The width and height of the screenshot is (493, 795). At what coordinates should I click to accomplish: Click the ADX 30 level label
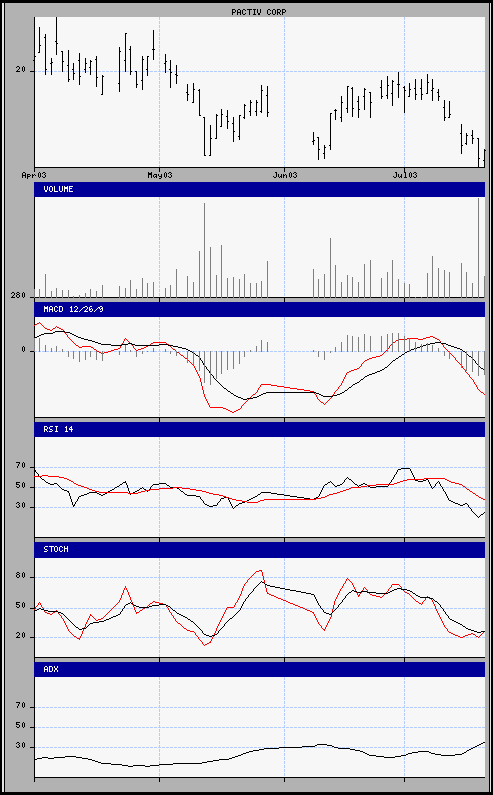point(21,747)
